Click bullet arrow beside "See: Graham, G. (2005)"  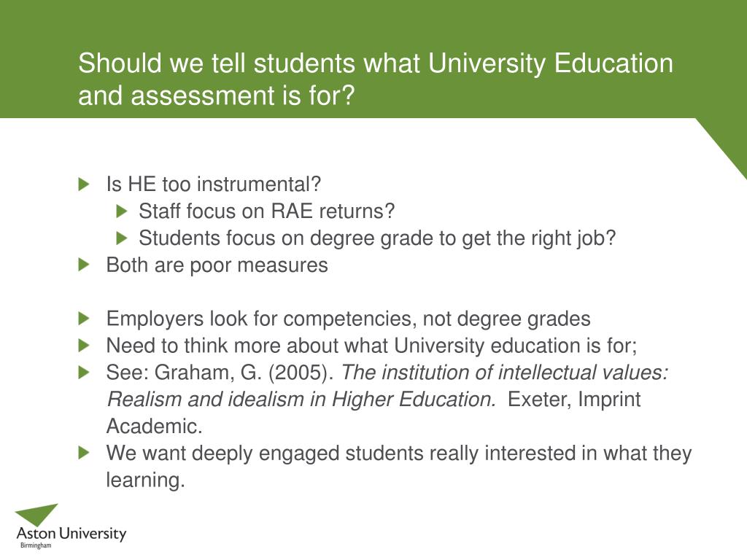click(84, 373)
